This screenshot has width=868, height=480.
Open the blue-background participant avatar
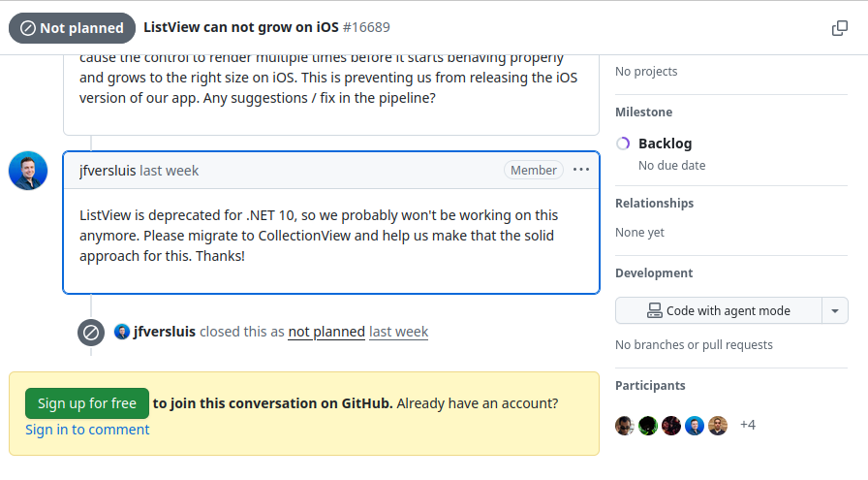click(x=695, y=426)
